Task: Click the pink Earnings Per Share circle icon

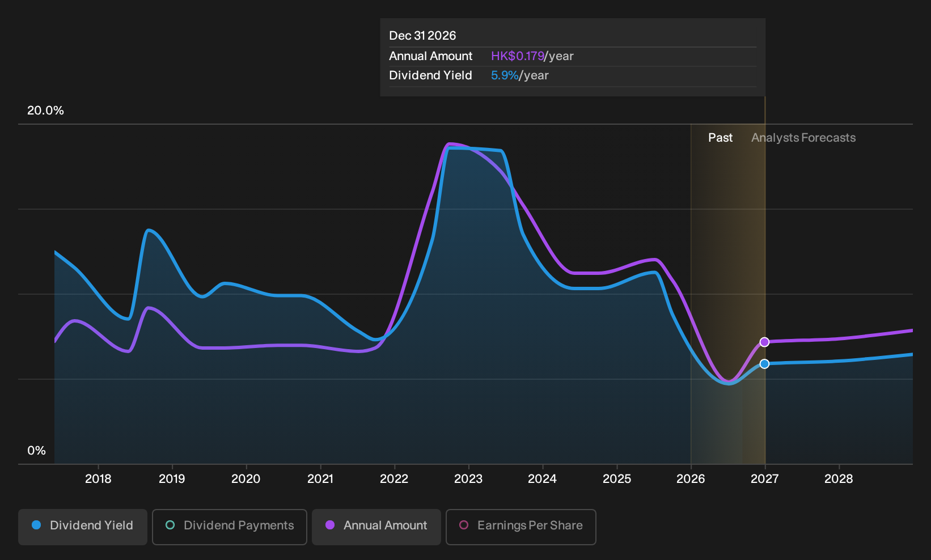Action: 464,525
